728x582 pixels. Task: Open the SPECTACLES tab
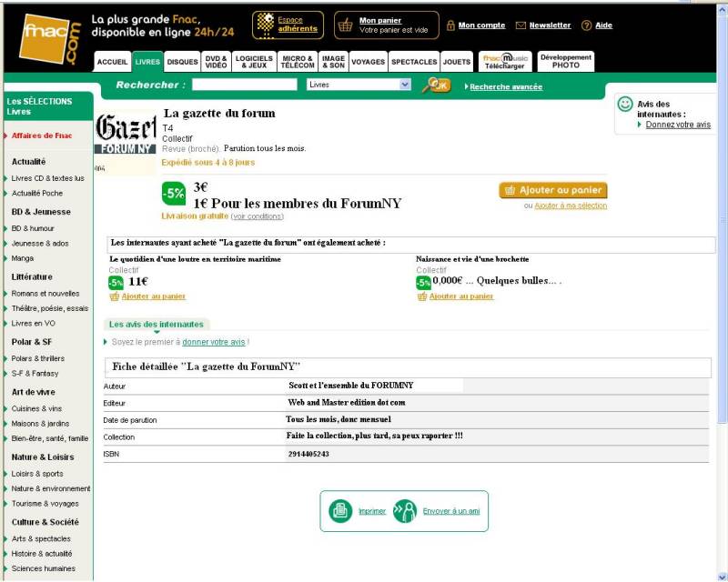(x=414, y=62)
